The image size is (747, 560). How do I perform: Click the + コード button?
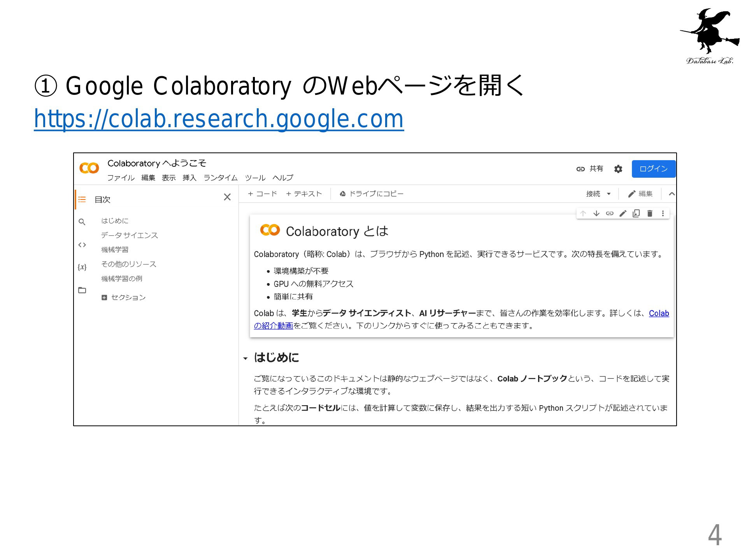coord(262,194)
